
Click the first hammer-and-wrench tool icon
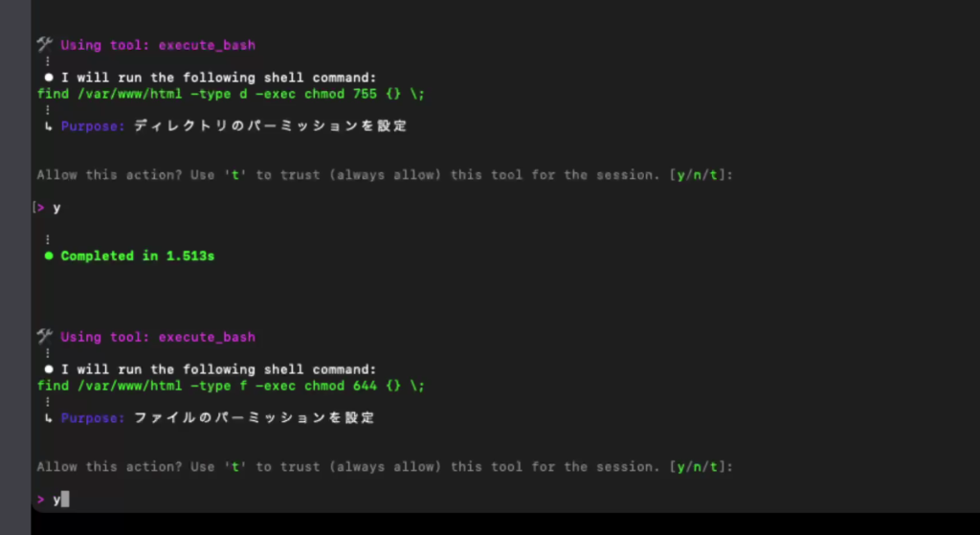[x=44, y=44]
